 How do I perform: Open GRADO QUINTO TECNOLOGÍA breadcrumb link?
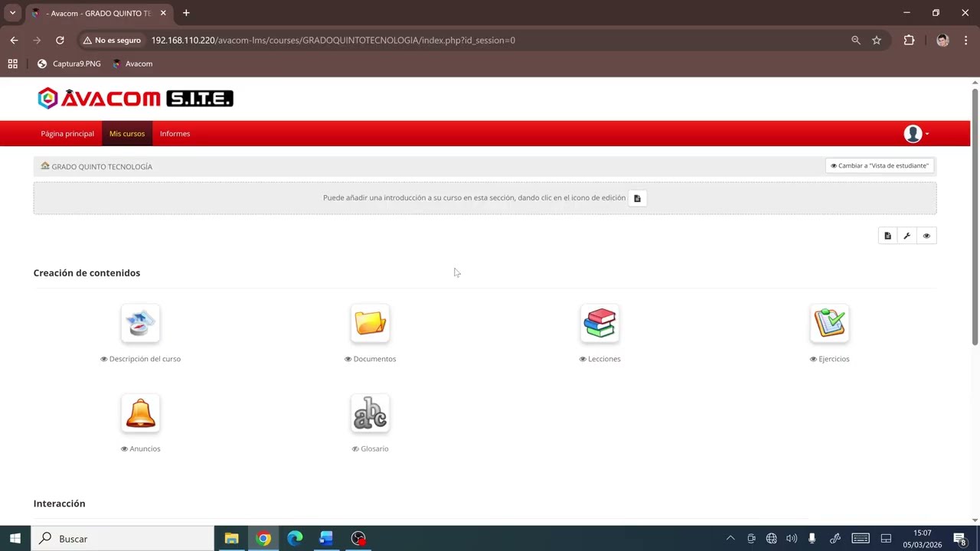click(102, 167)
